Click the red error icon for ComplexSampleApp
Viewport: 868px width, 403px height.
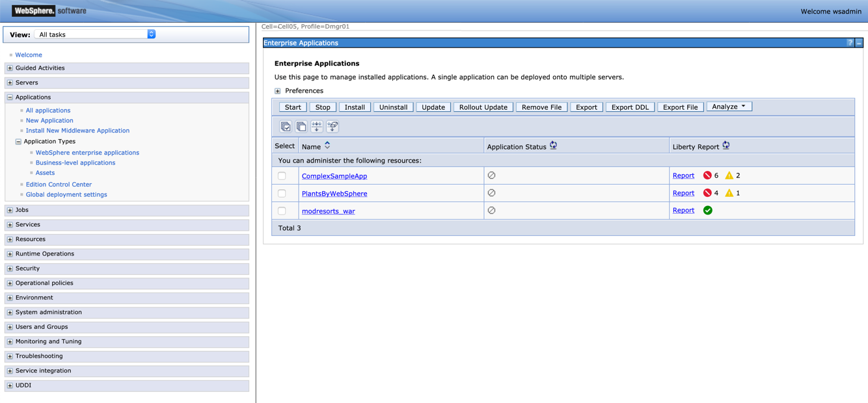tap(707, 175)
